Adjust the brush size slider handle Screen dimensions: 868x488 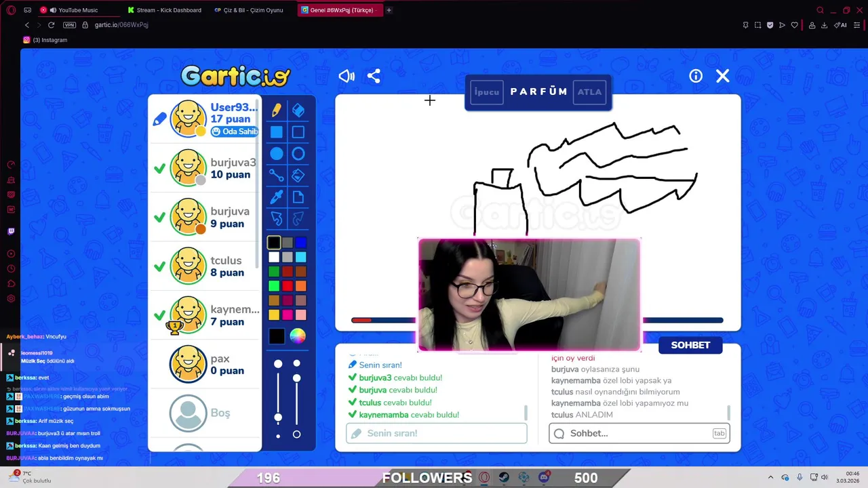(x=278, y=418)
